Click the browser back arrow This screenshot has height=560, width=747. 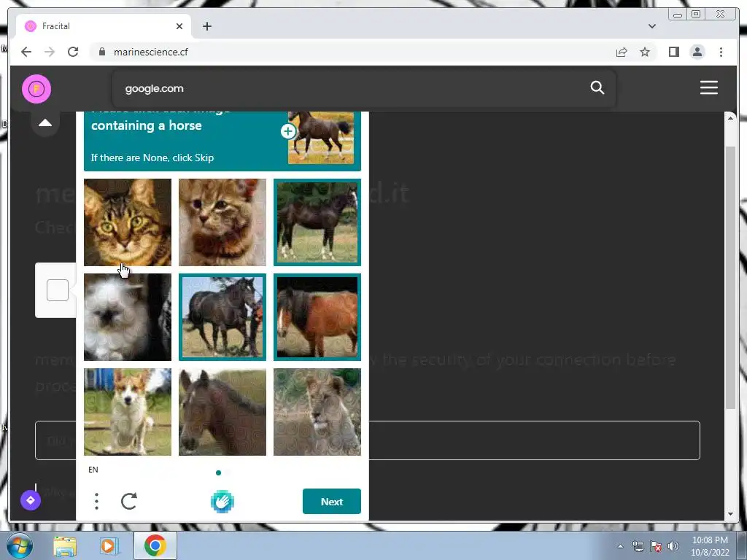click(x=26, y=52)
